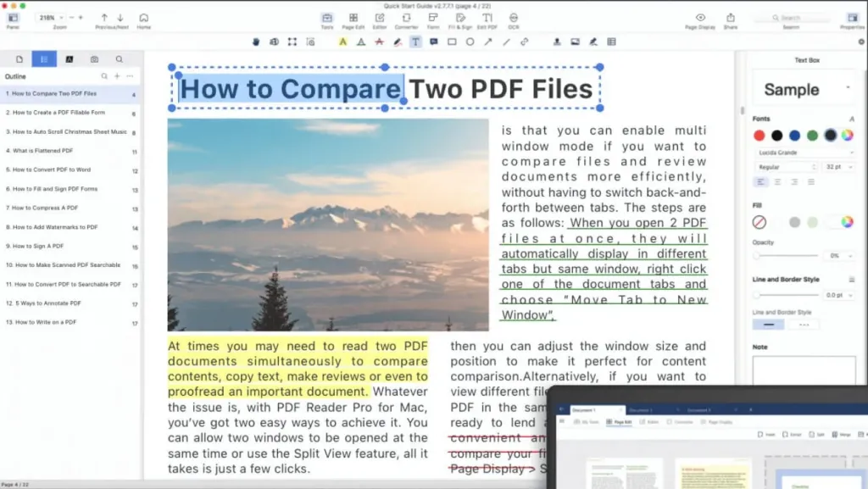The height and width of the screenshot is (489, 868).
Task: Select the Rectangle shape tool
Action: click(x=452, y=42)
